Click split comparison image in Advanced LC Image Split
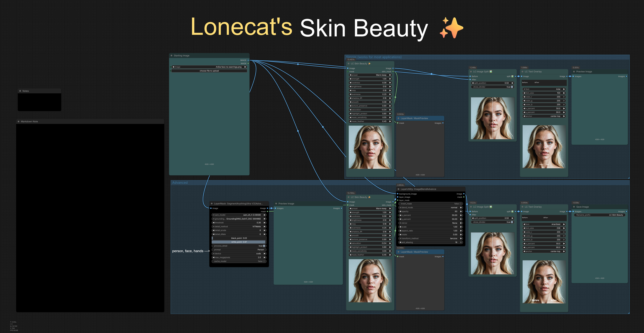The image size is (644, 333). click(492, 253)
